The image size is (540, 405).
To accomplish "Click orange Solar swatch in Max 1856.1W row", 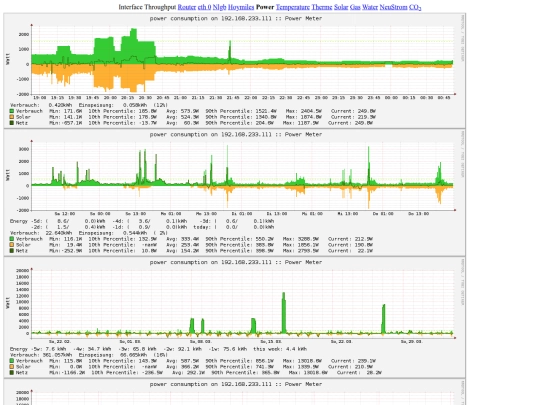I will click(x=12, y=245).
